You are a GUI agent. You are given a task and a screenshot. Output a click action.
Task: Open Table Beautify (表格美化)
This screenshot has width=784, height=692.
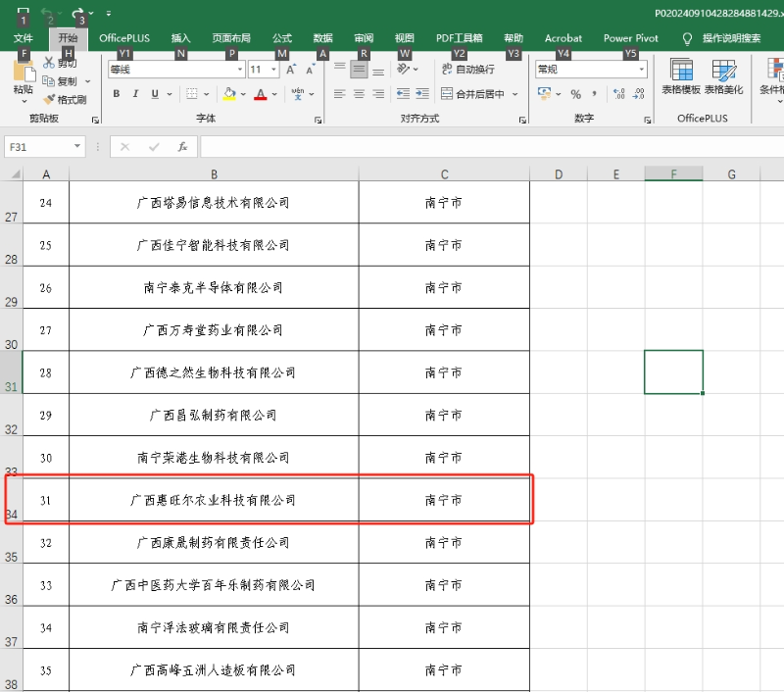coord(724,77)
